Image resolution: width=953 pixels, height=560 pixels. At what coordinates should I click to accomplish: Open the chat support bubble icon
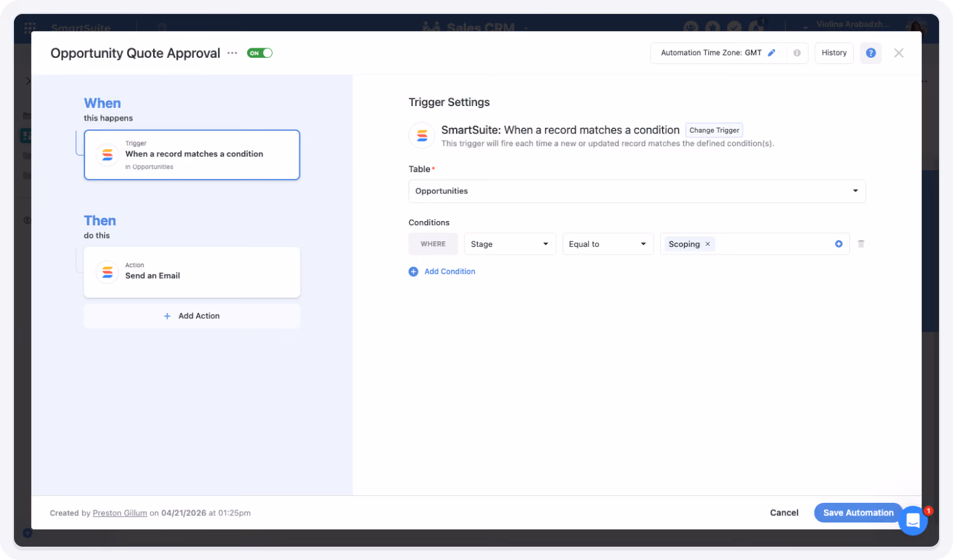pyautogui.click(x=913, y=521)
